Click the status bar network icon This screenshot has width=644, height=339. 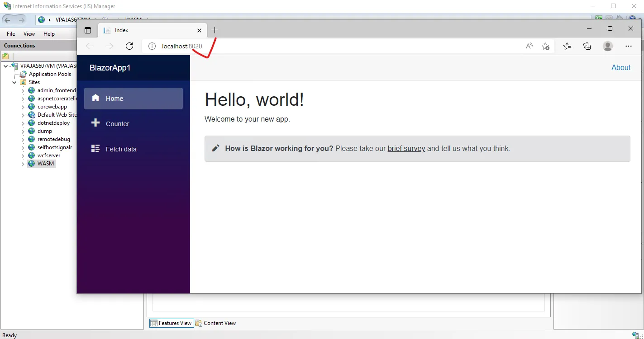pyautogui.click(x=636, y=335)
